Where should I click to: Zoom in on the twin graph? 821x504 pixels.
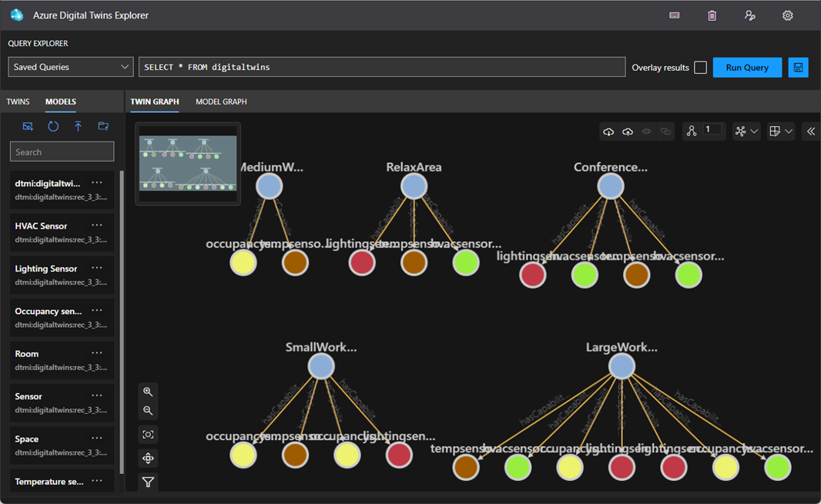tap(148, 392)
